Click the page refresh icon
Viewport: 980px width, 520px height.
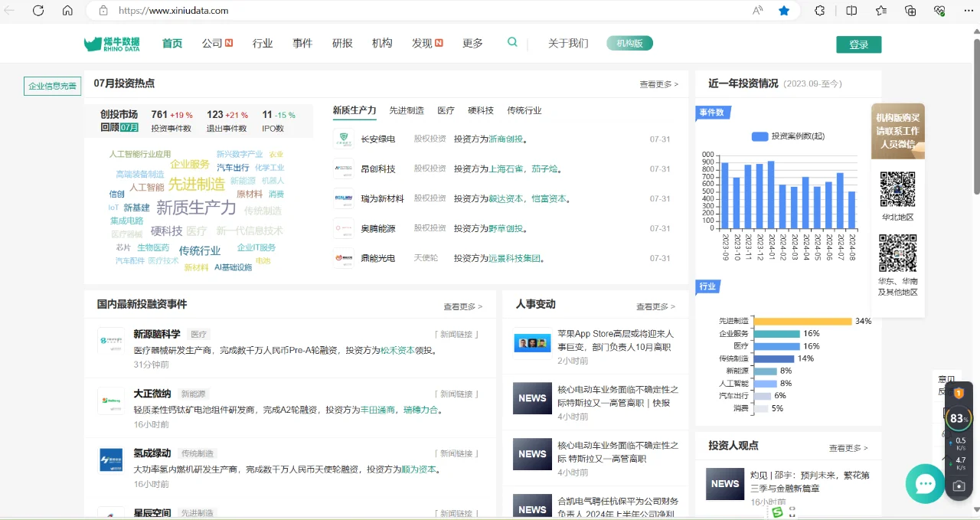[x=38, y=11]
